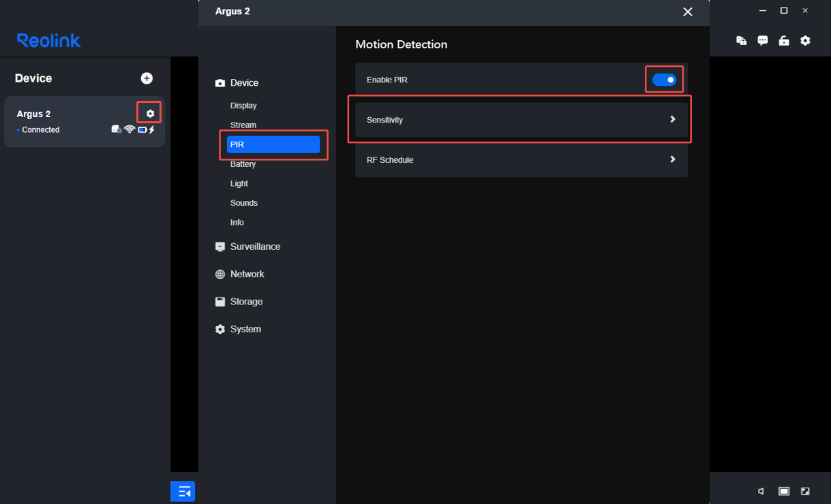Open app settings gear in top right
831x504 pixels.
[805, 41]
